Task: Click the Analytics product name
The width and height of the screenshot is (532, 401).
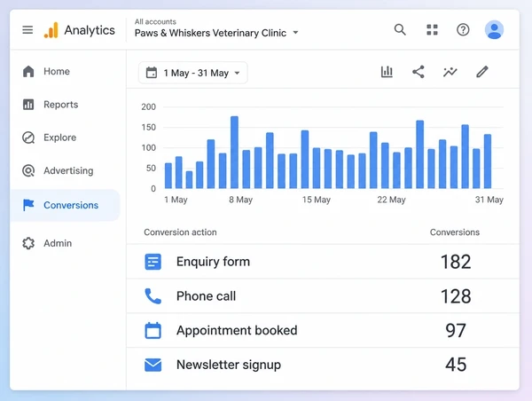Action: point(90,30)
